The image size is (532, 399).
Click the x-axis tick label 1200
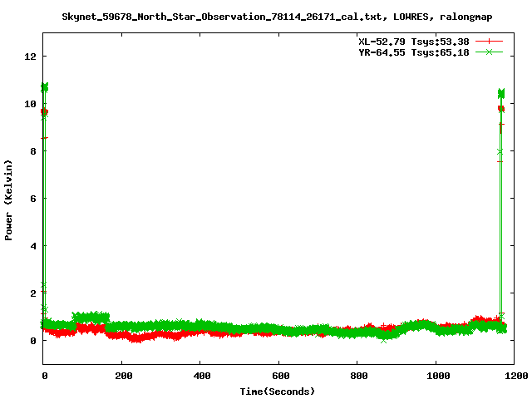(516, 376)
